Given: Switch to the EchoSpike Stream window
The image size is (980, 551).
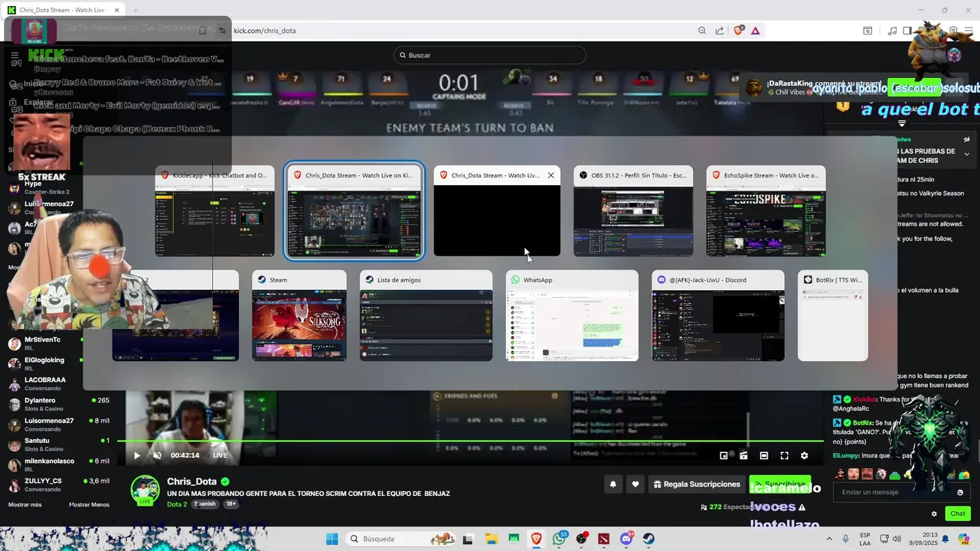Looking at the screenshot, I should point(766,211).
